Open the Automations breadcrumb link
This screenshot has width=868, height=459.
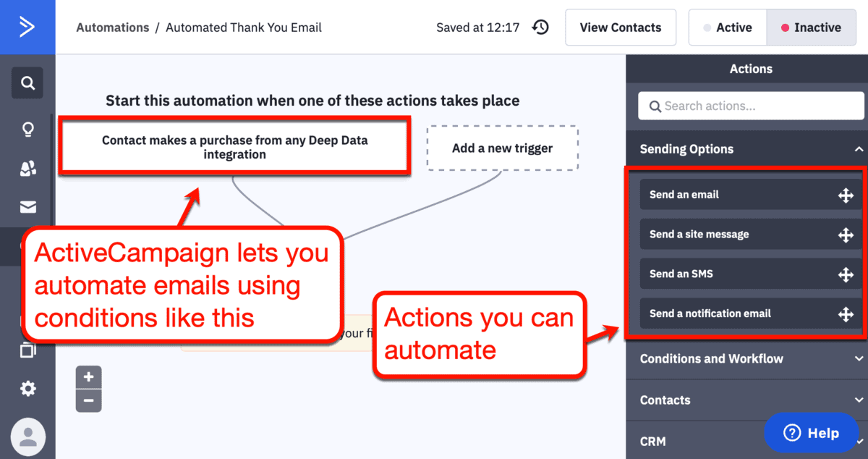click(x=113, y=27)
